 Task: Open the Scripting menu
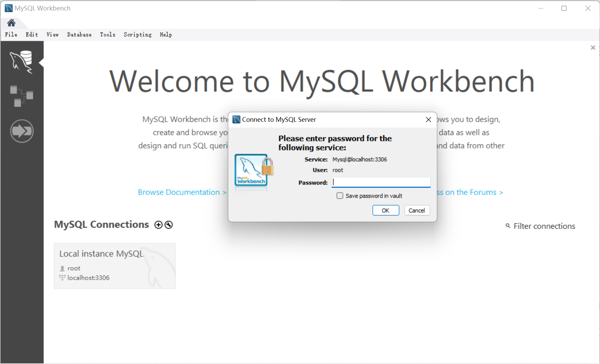click(x=138, y=34)
